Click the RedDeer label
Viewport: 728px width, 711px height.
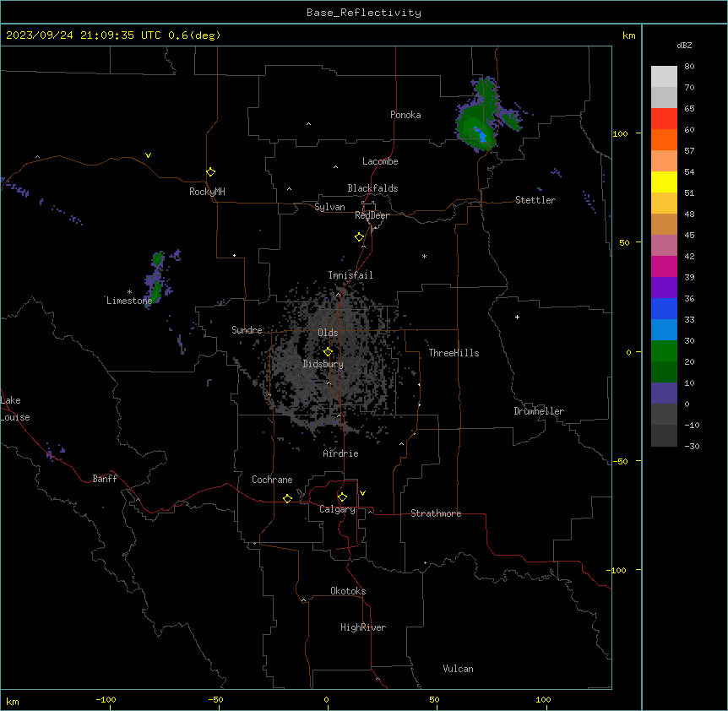[372, 215]
